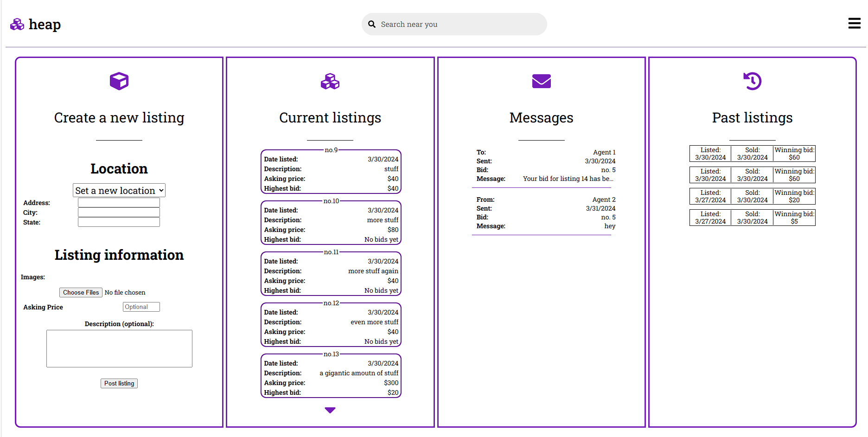This screenshot has width=868, height=437.
Task: Open the hamburger menu
Action: [854, 24]
